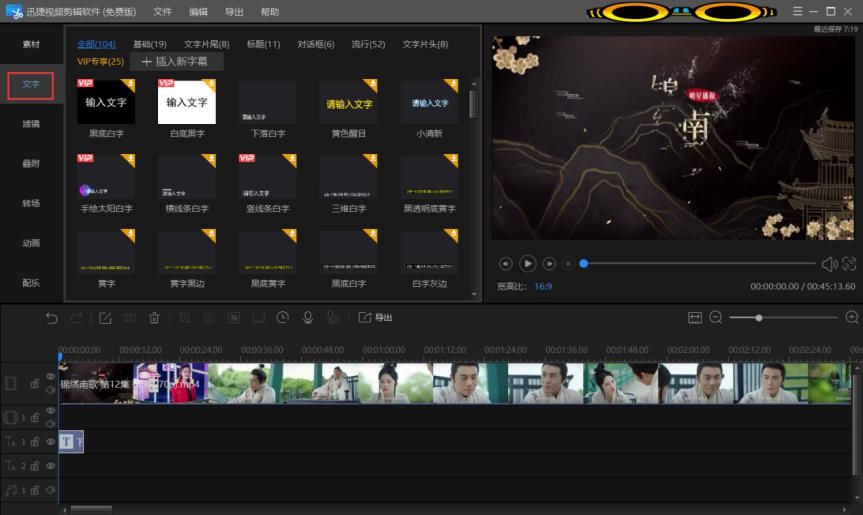This screenshot has width=863, height=515.
Task: Switch to 文字 sidebar panel
Action: point(31,85)
